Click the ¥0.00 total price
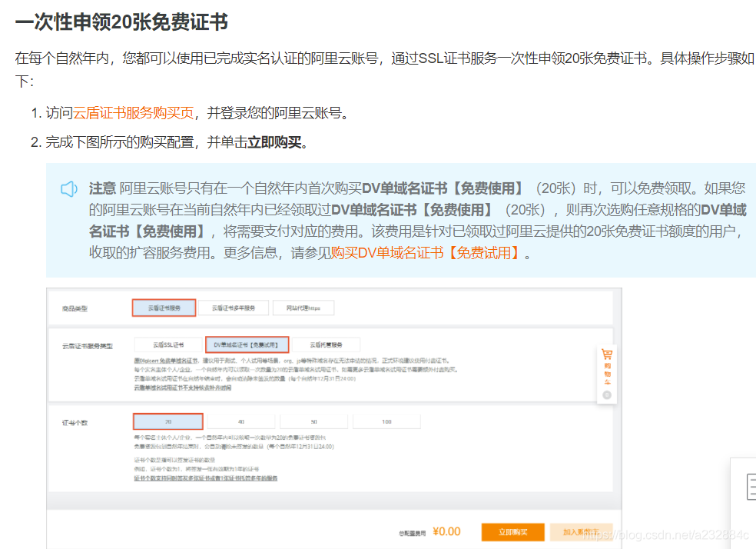The width and height of the screenshot is (756, 549). pyautogui.click(x=446, y=531)
